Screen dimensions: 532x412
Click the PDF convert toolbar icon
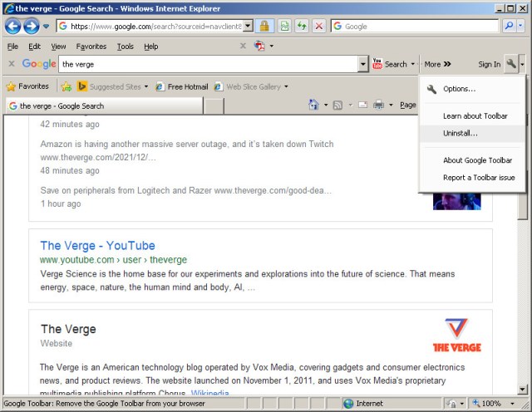(259, 46)
